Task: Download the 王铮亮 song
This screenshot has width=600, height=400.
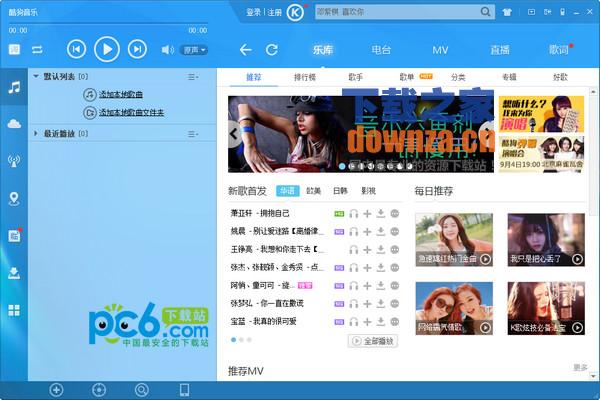Action: [380, 250]
